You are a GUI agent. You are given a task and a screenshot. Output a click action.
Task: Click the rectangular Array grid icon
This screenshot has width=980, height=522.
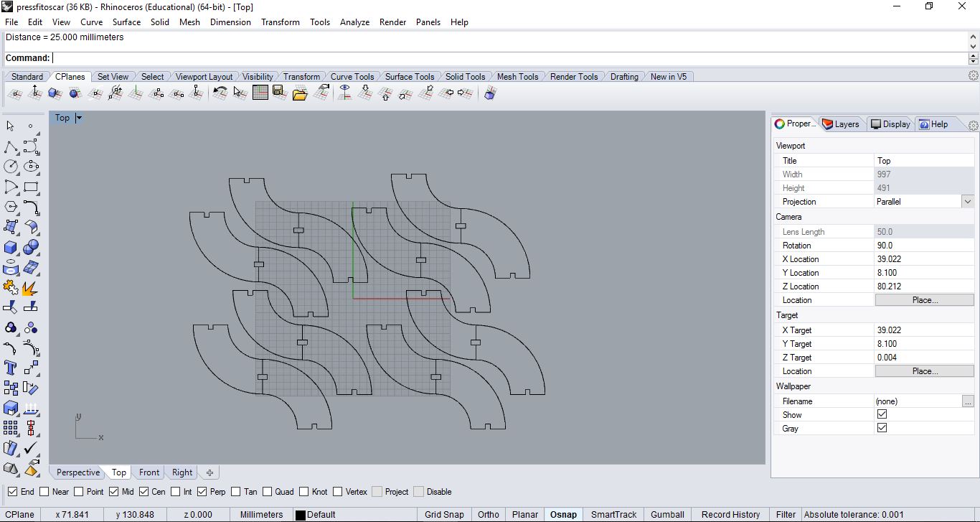point(11,429)
